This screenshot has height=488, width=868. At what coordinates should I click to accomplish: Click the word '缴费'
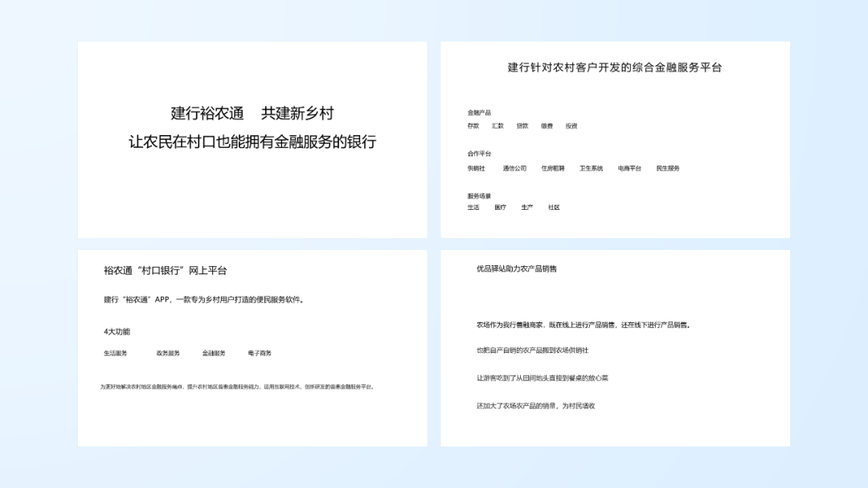pyautogui.click(x=547, y=125)
